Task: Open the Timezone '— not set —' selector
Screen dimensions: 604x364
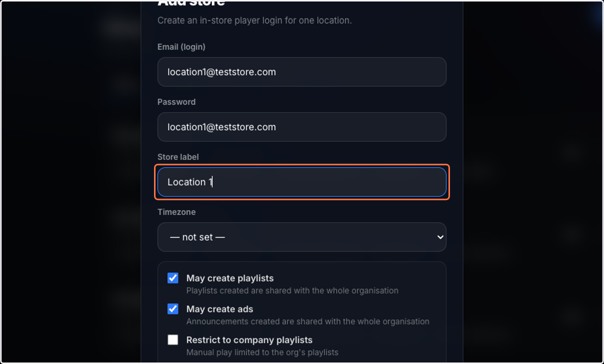Action: 301,237
